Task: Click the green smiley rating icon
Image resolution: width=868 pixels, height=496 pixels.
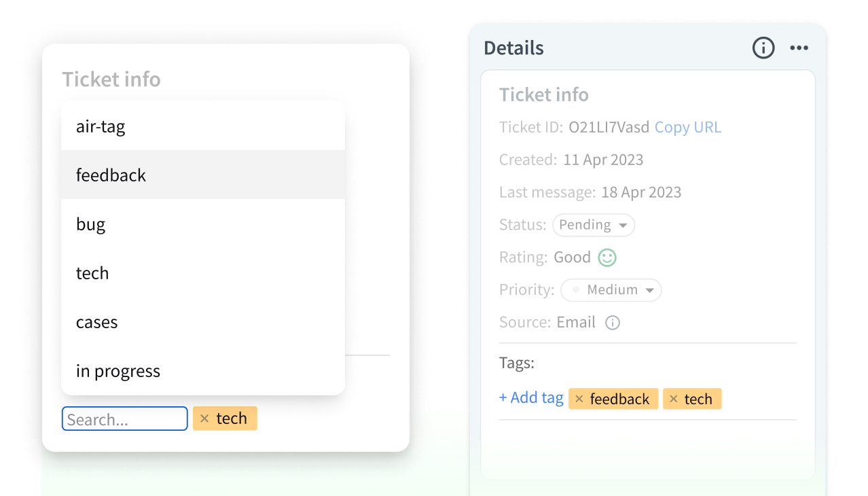Action: coord(607,257)
